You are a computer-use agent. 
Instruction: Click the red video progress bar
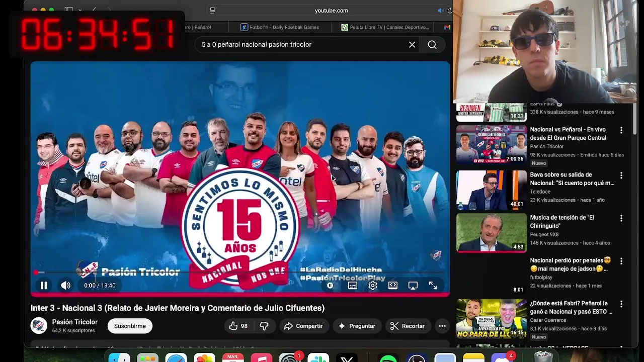(x=240, y=273)
